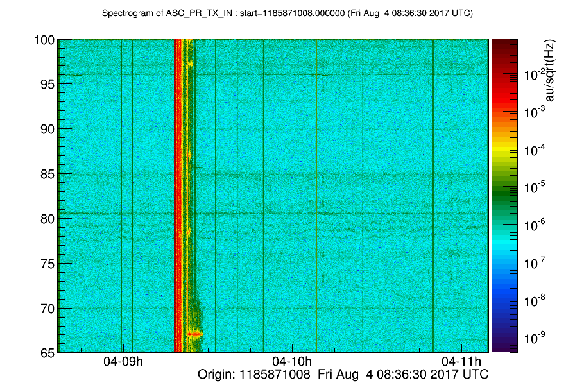Click the 10^-4 colorbar scale label
Viewport: 575px width, 392px height.
point(535,149)
